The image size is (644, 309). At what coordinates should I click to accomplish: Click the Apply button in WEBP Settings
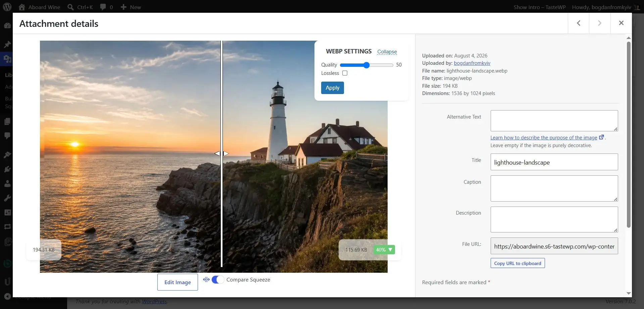[332, 88]
